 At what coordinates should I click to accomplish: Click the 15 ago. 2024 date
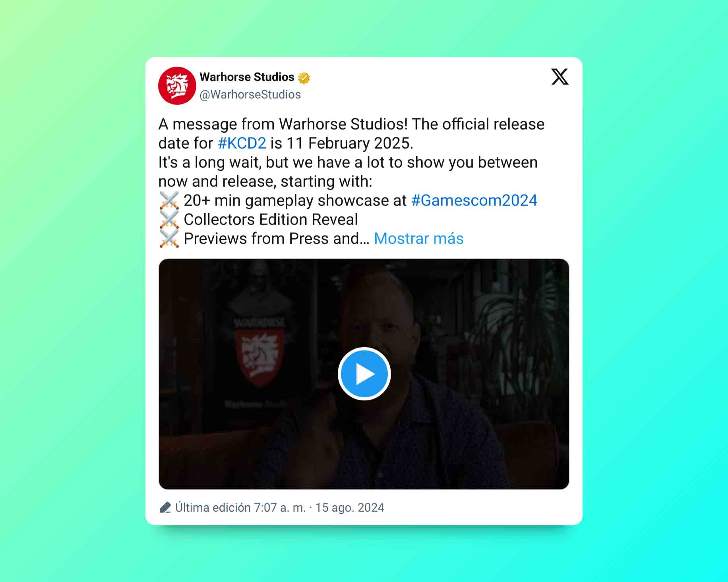(350, 508)
